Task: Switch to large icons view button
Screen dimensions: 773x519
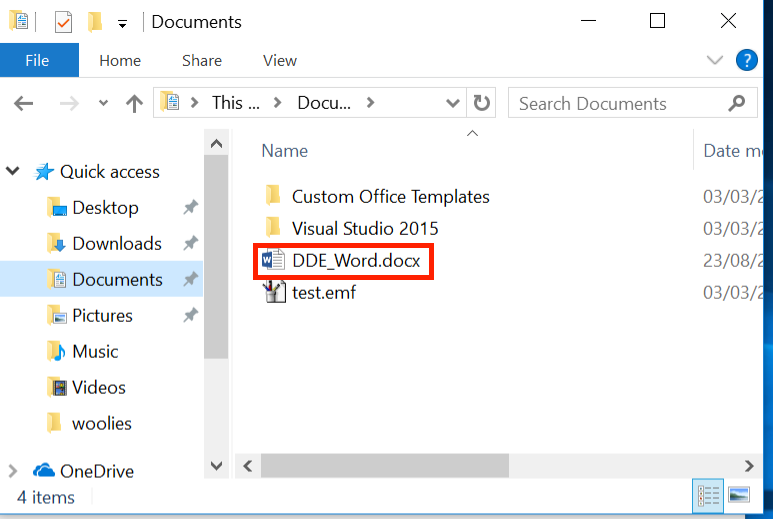Action: (739, 495)
